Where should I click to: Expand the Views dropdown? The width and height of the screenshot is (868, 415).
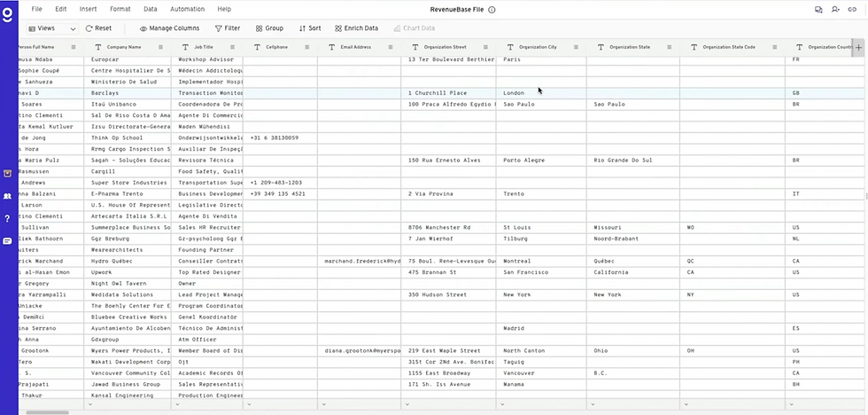(51, 28)
